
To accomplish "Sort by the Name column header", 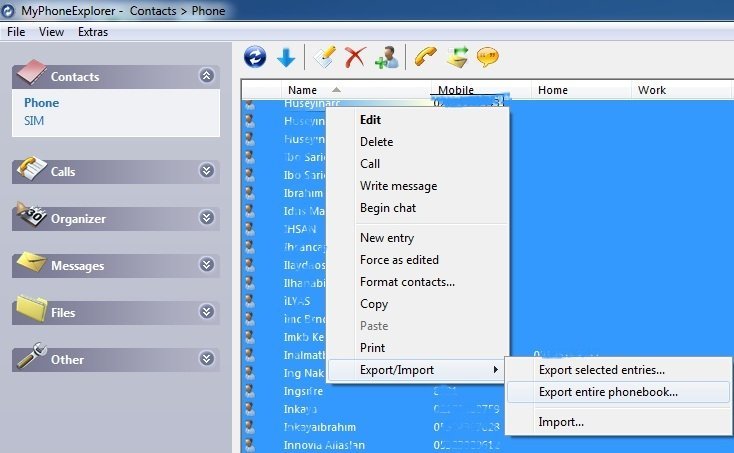I will (x=356, y=90).
